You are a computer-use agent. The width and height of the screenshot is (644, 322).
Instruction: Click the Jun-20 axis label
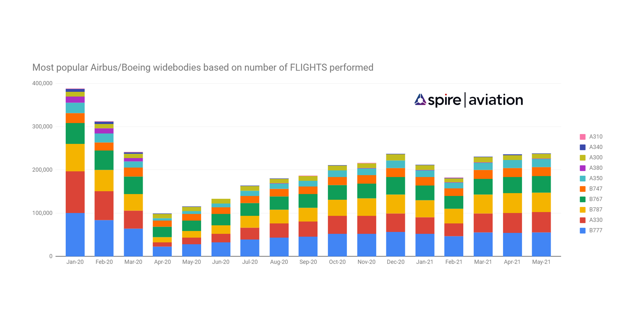pyautogui.click(x=221, y=262)
